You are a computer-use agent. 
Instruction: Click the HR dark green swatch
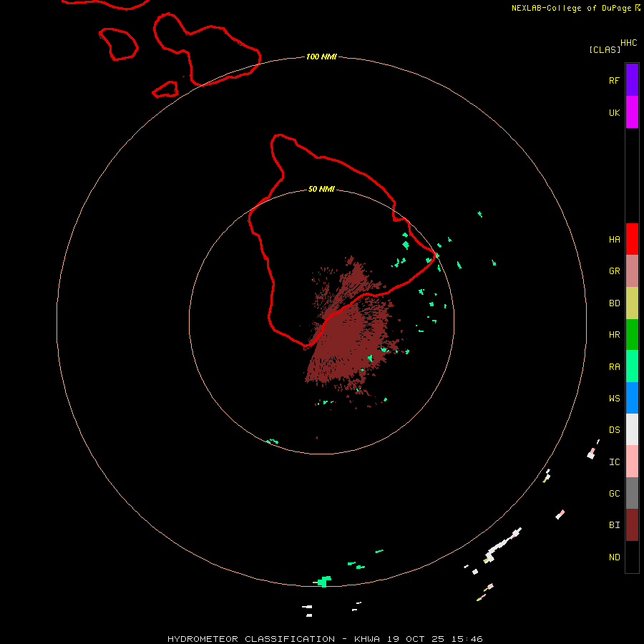tap(632, 334)
